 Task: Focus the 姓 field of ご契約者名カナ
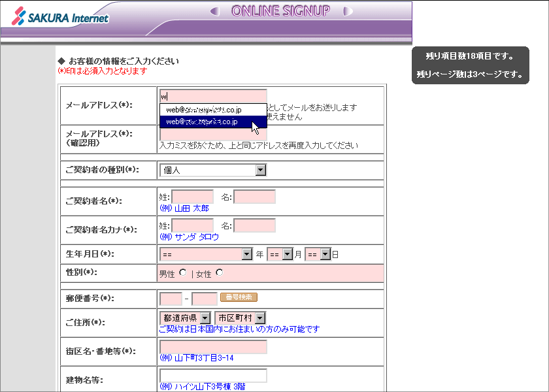[192, 226]
